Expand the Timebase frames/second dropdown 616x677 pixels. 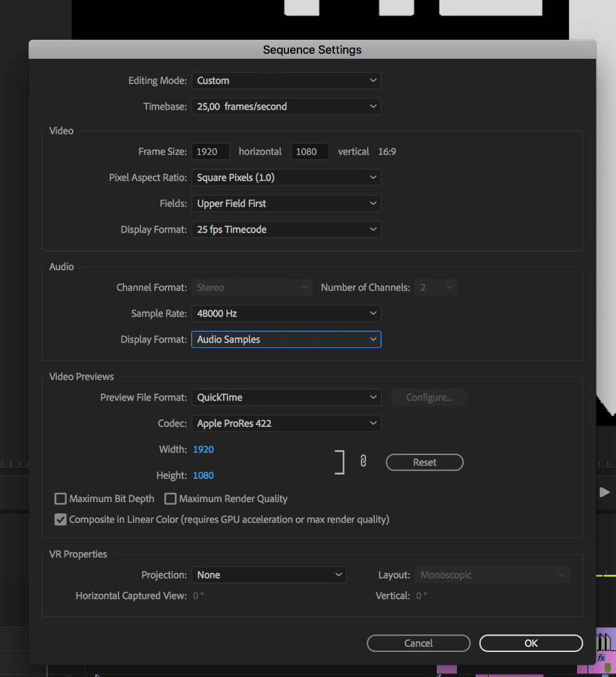coord(286,107)
